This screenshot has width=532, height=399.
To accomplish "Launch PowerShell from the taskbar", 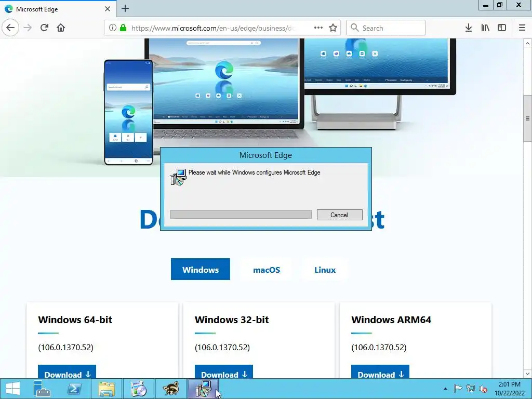I will coord(74,389).
